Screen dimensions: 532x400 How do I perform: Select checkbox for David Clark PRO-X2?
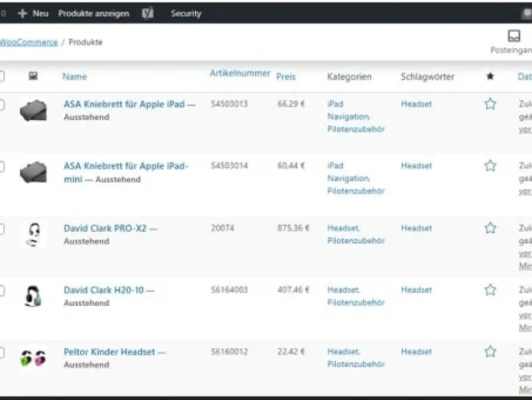(2, 228)
